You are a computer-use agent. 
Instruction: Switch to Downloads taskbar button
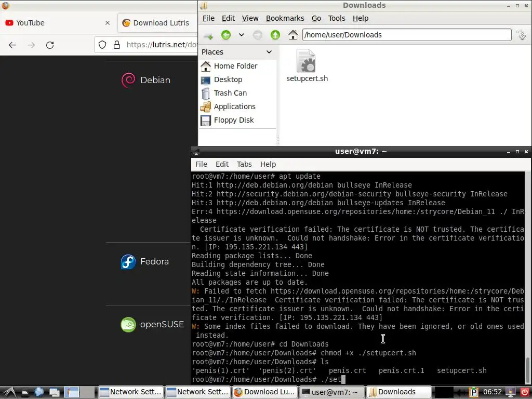(398, 392)
